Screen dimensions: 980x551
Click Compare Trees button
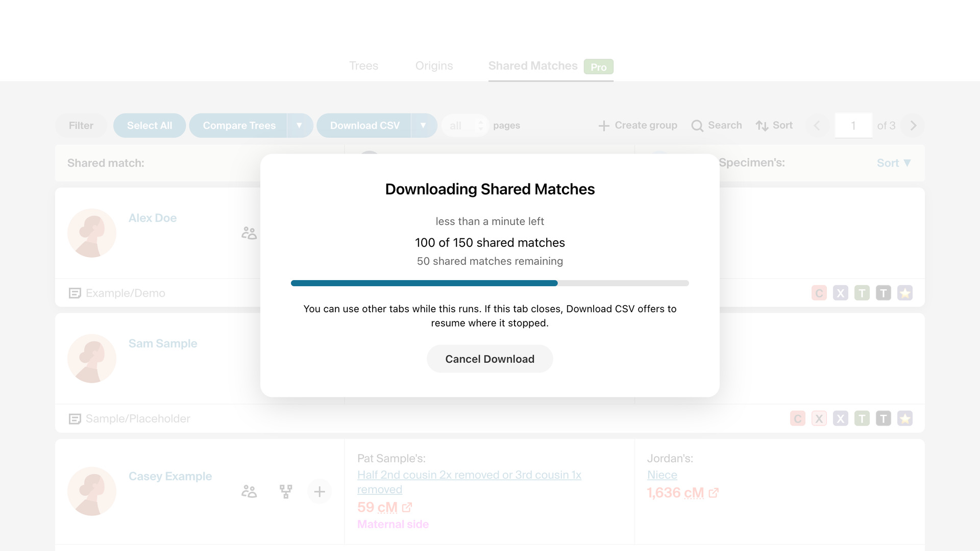click(238, 126)
